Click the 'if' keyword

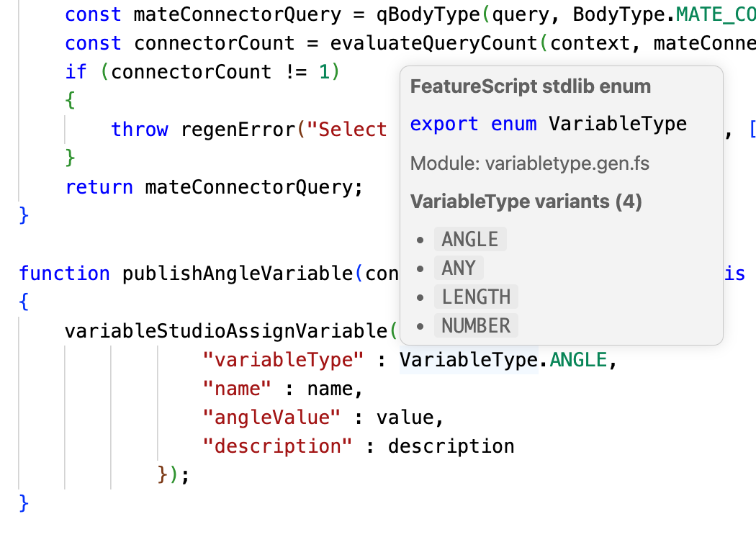(x=76, y=72)
